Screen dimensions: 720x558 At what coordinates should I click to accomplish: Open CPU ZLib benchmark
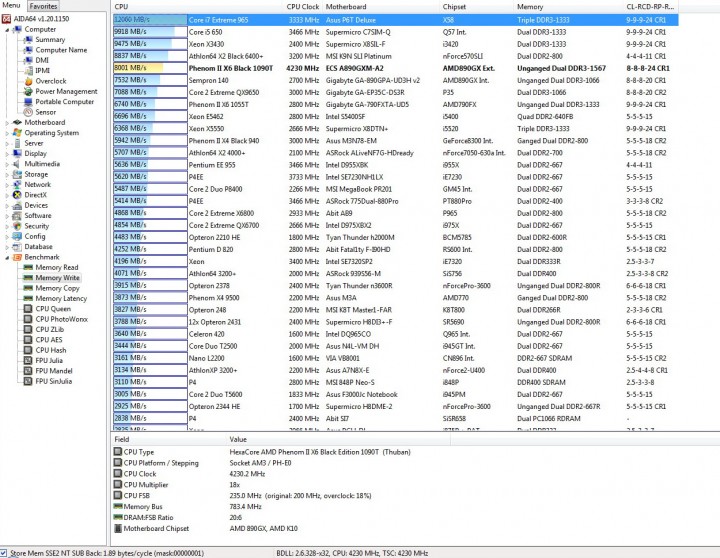coord(50,329)
